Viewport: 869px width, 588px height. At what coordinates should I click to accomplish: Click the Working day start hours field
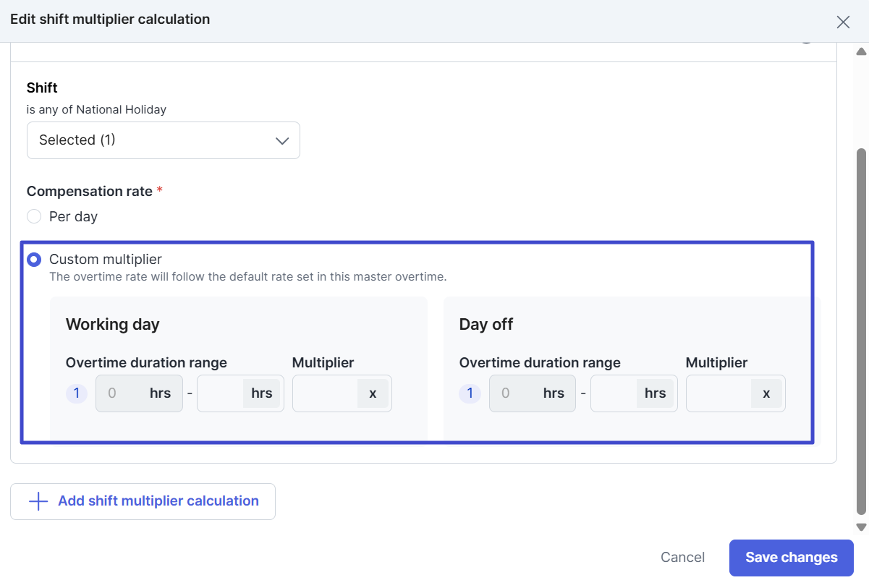(119, 393)
